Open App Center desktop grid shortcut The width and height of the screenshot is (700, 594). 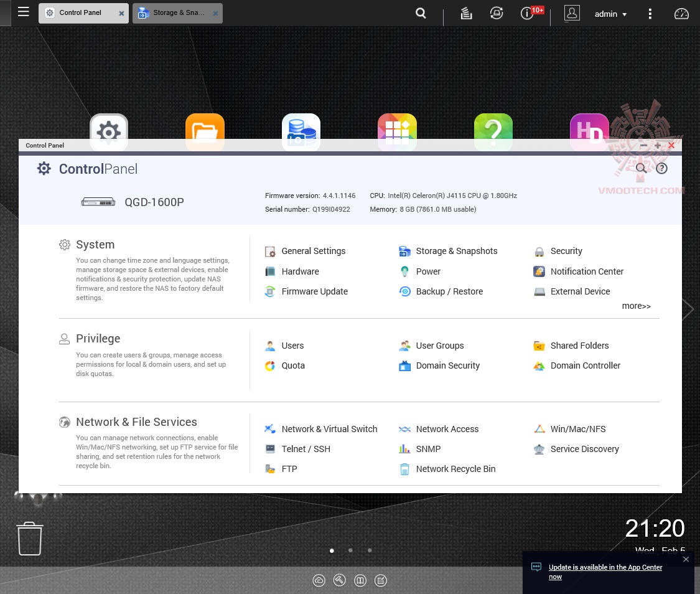[x=398, y=132]
